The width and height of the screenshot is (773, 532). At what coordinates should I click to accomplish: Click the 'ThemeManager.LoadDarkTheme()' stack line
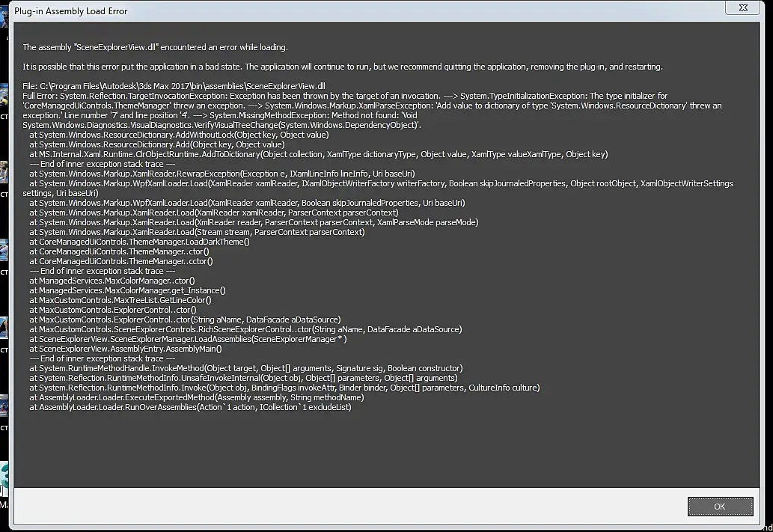pos(139,242)
